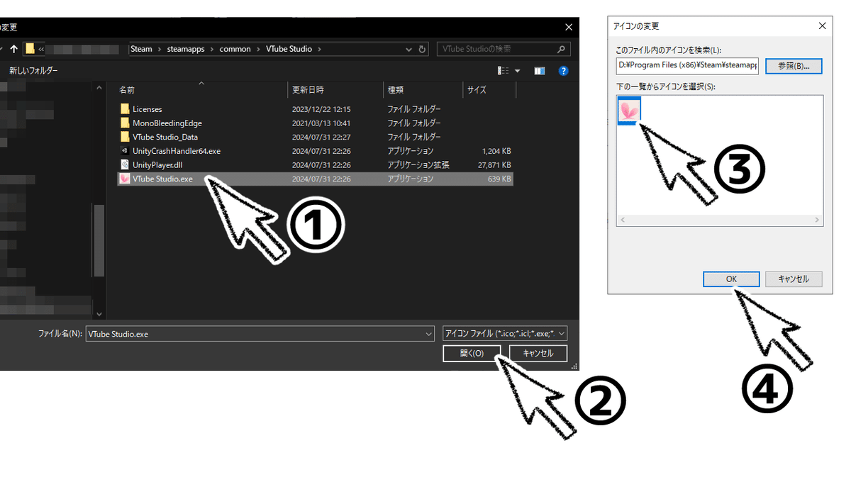This screenshot has width=851, height=504.
Task: Click the icon list left scroll arrow
Action: click(x=623, y=220)
